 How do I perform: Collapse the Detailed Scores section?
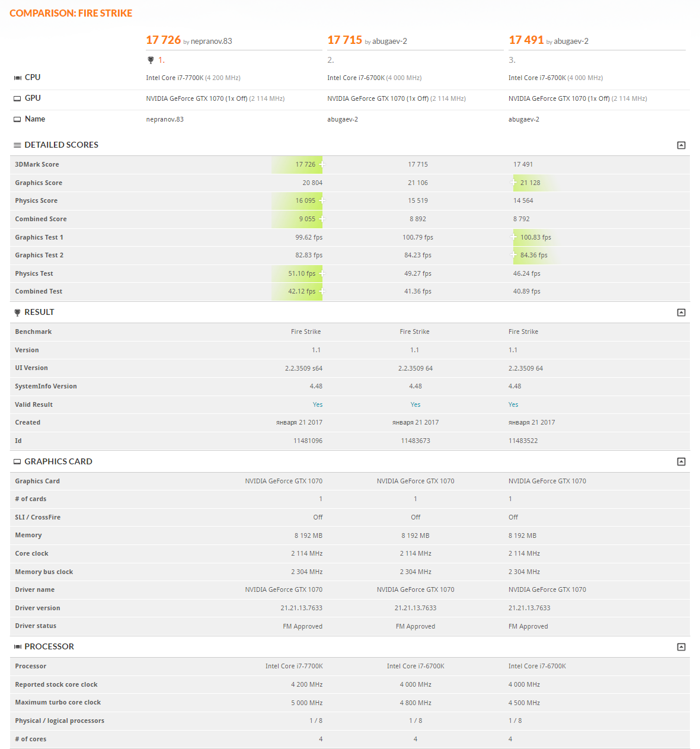click(681, 145)
